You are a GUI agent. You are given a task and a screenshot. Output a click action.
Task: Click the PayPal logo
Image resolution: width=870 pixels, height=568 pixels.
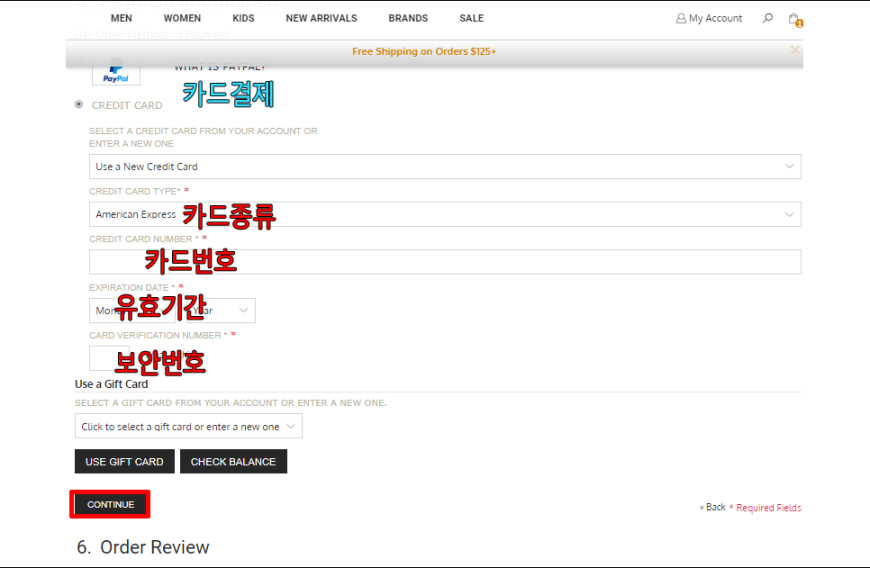(x=116, y=72)
